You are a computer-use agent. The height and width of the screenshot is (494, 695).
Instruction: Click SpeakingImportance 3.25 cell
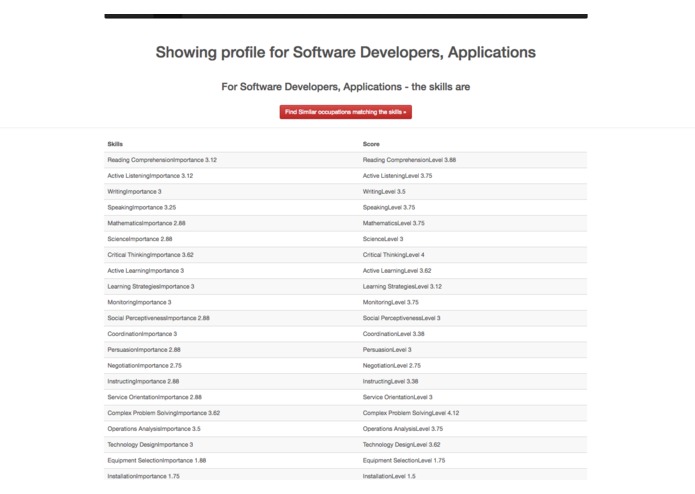tap(141, 207)
